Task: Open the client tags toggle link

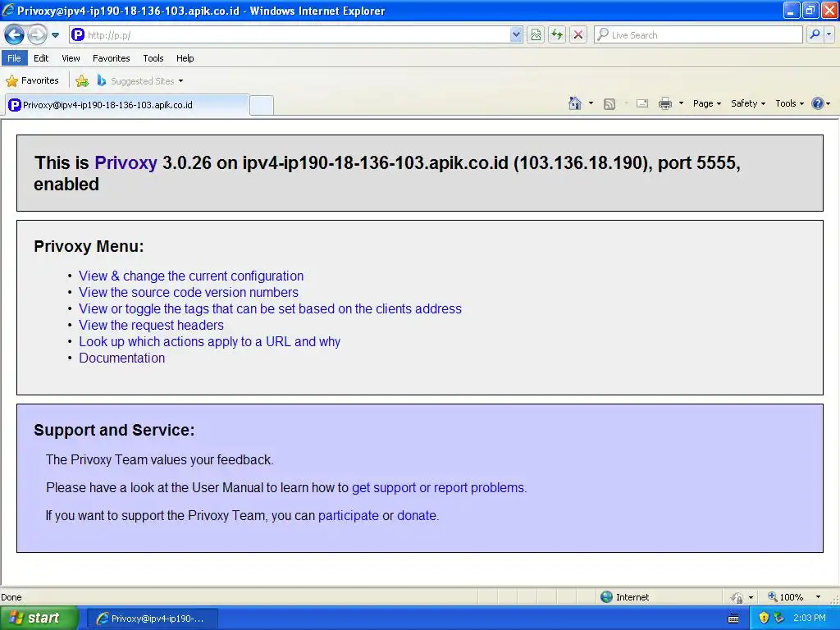Action: click(x=270, y=308)
